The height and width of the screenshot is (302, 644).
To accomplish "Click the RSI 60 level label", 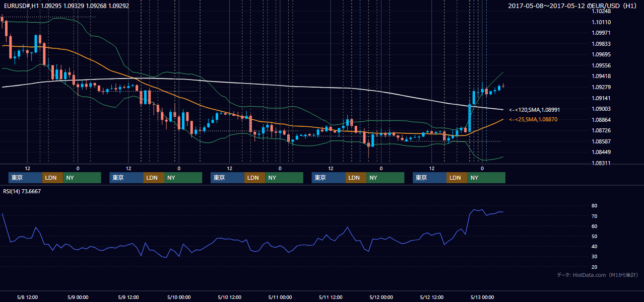I will (595, 226).
